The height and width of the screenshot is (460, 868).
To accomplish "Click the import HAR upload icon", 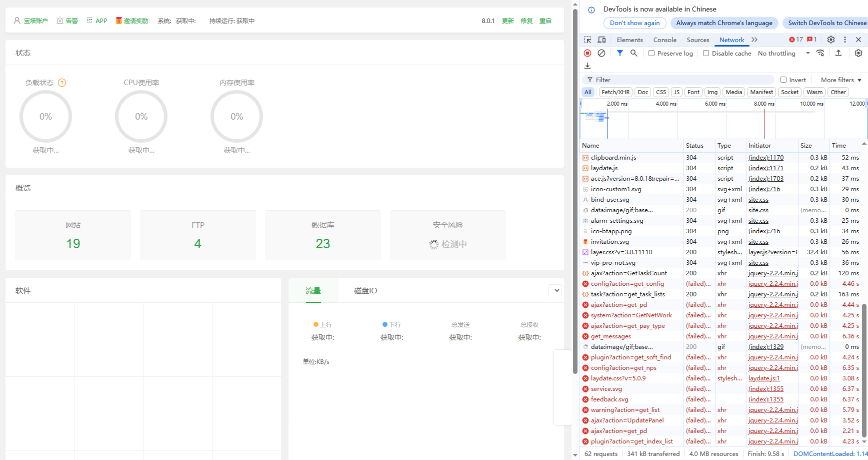I will 838,53.
